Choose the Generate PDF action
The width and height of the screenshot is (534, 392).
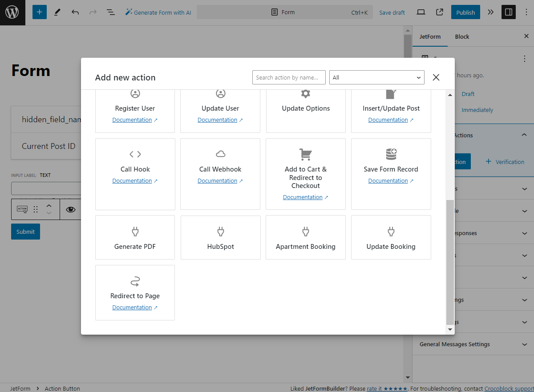(135, 237)
